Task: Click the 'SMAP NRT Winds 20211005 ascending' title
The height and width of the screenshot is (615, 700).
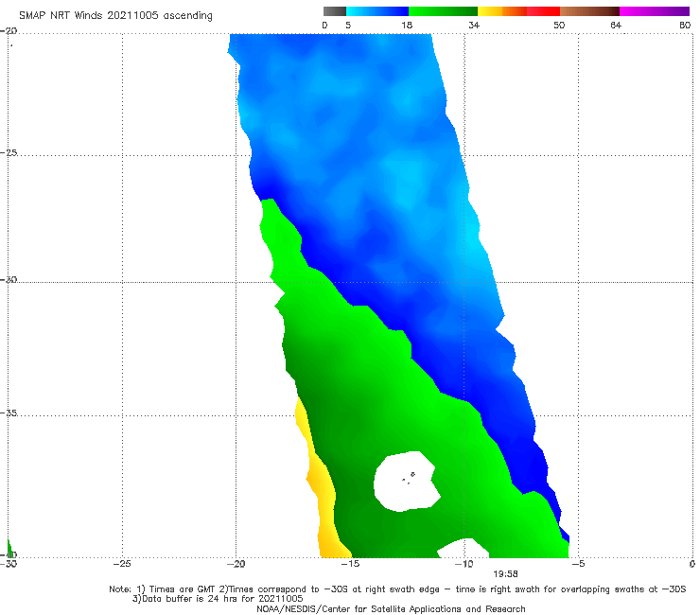Action: (115, 15)
